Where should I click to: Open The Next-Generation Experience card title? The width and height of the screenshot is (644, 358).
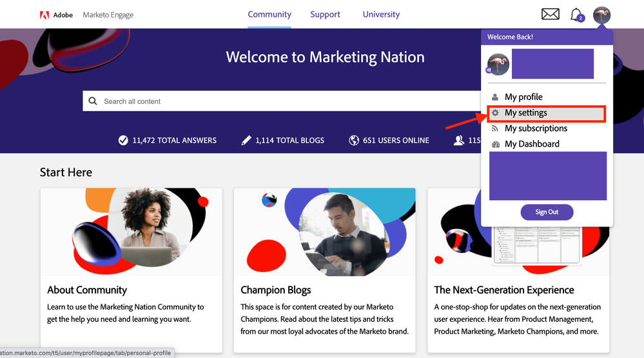coord(504,290)
